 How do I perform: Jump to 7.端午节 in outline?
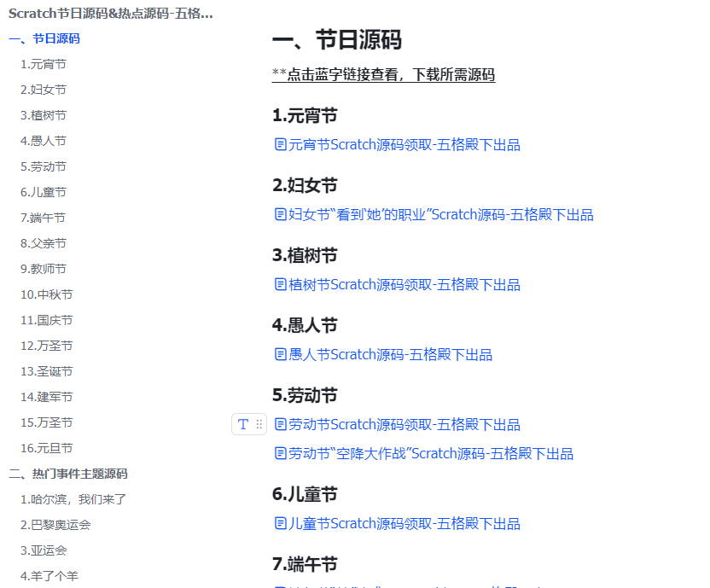[x=43, y=218]
